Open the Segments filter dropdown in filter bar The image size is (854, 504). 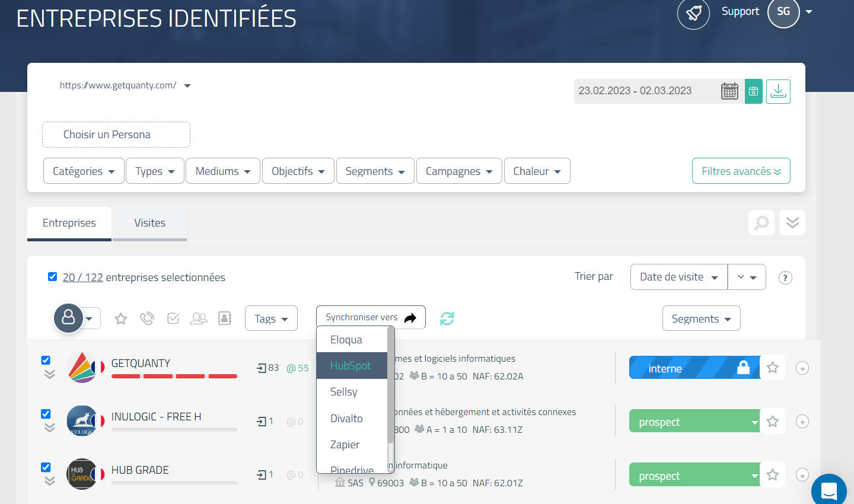375,171
